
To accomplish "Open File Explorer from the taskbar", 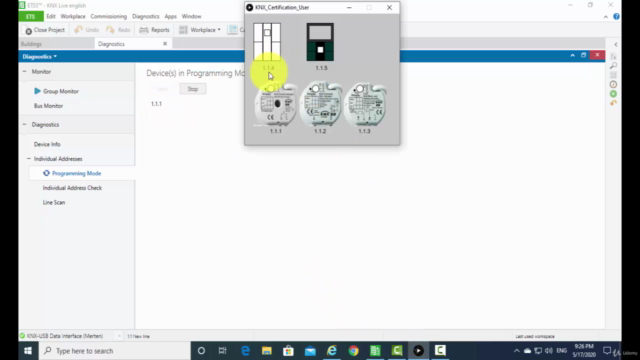I will pyautogui.click(x=267, y=351).
